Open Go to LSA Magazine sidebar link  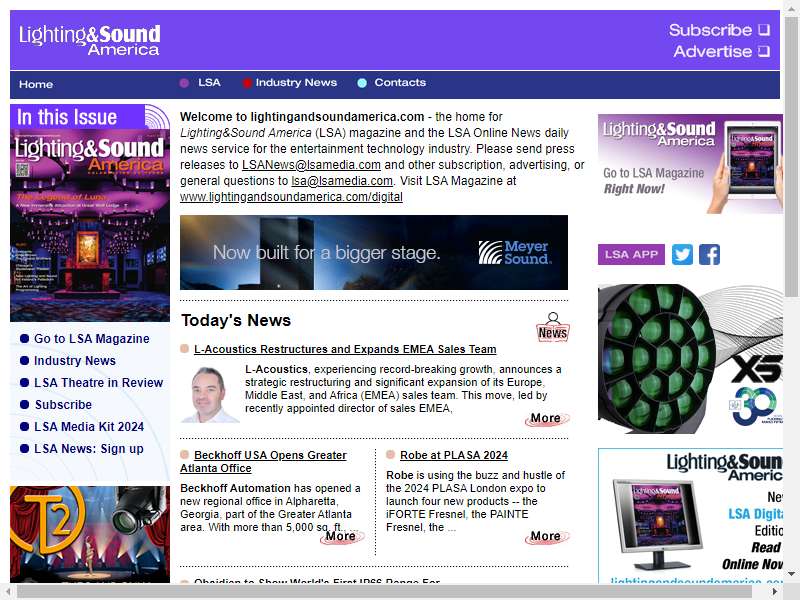(x=92, y=338)
